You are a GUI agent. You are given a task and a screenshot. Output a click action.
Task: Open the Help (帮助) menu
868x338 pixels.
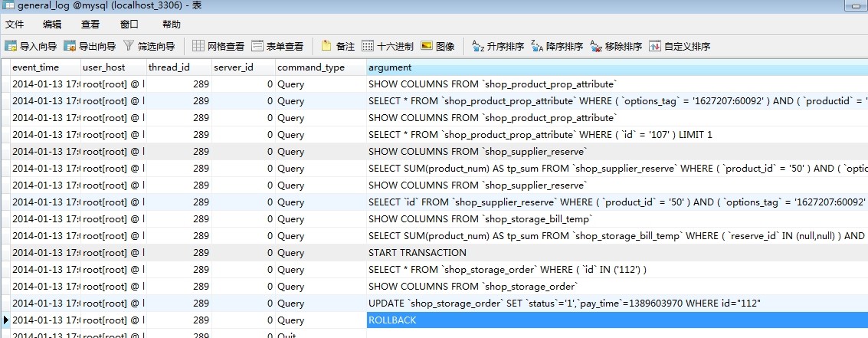pyautogui.click(x=172, y=25)
